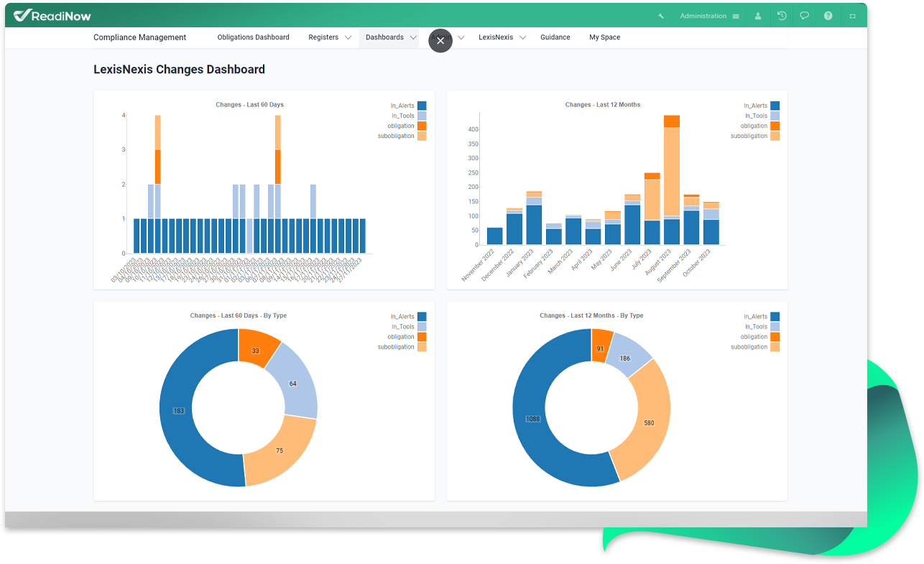Screen dimensions: 924x564
Task: Toggle fullscreen mode icon
Action: point(852,16)
